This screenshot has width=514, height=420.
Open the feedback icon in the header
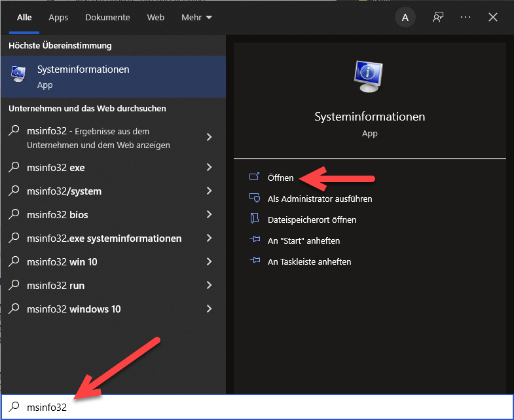438,18
